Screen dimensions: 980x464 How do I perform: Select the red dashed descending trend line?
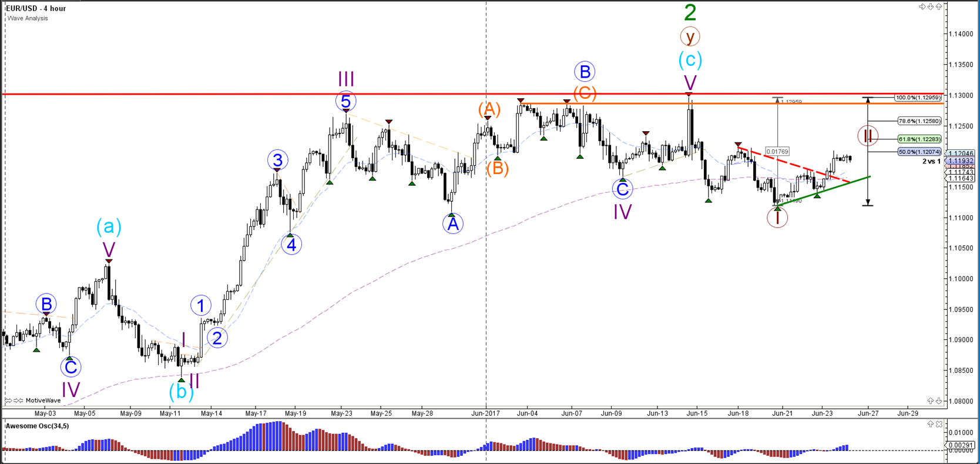point(793,163)
